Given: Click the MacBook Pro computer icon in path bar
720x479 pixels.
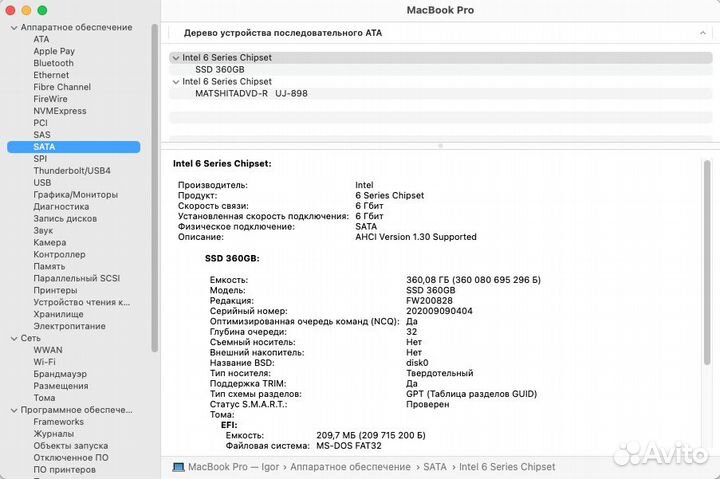Looking at the screenshot, I should pos(178,467).
